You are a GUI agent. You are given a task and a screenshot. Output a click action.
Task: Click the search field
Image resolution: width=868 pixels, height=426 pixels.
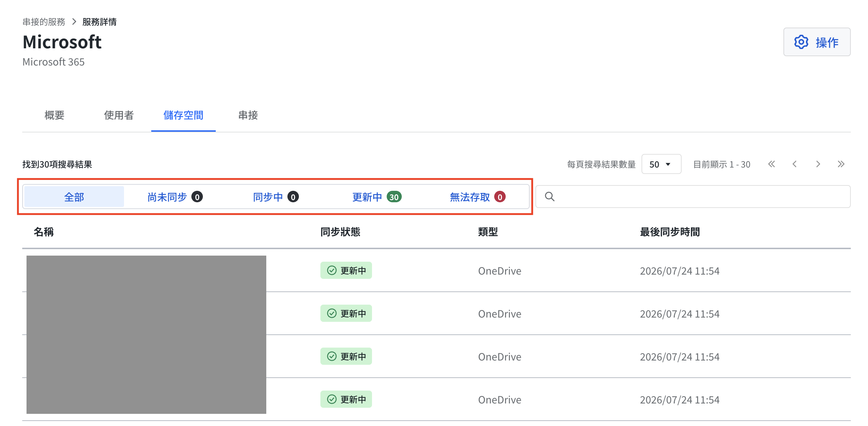[x=693, y=197]
